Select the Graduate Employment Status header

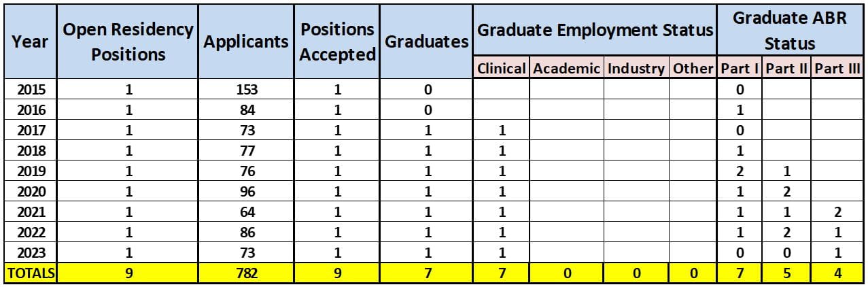(x=595, y=30)
